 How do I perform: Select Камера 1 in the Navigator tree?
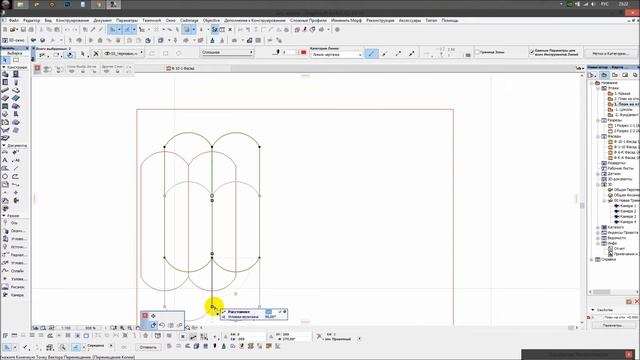[x=625, y=206]
